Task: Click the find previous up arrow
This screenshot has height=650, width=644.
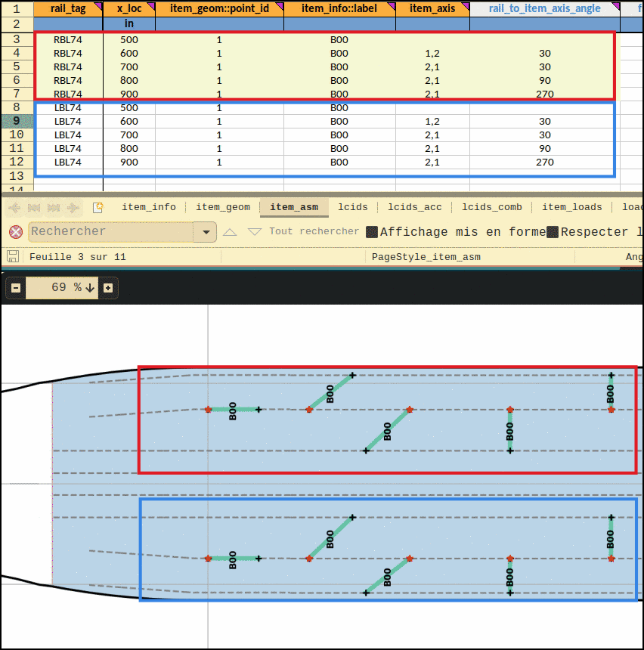Action: click(x=230, y=232)
